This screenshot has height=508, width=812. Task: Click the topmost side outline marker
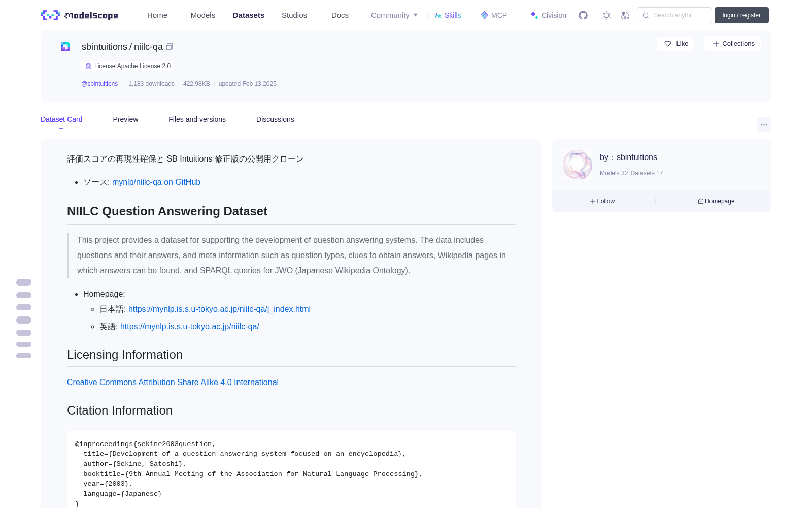click(x=24, y=282)
